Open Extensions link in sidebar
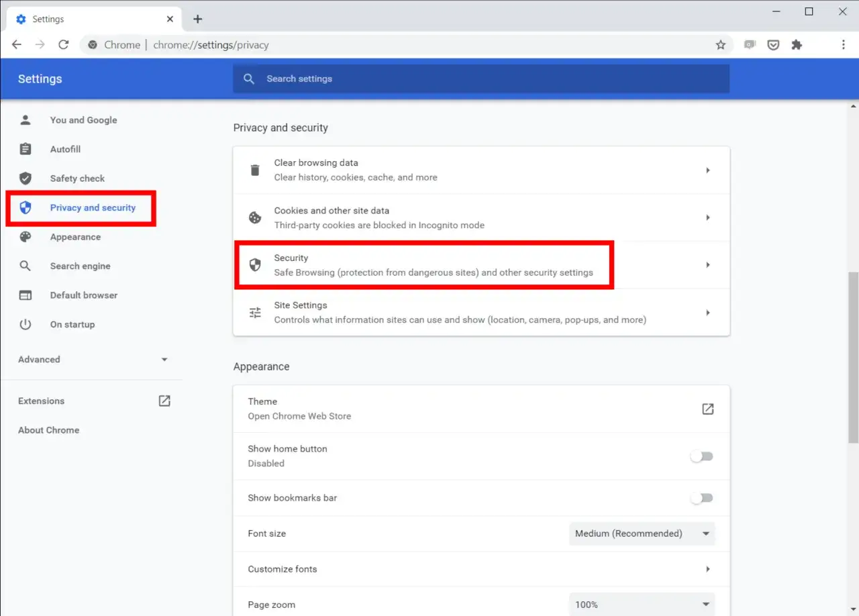 41,401
